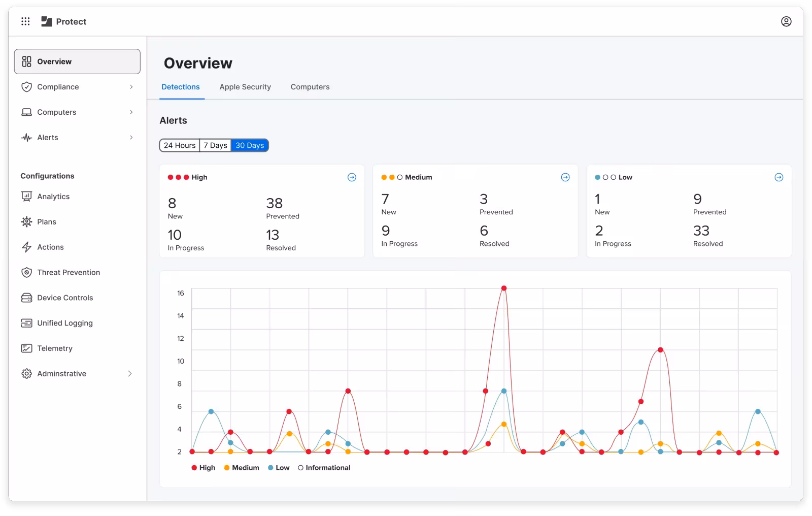Click the highest red peak point at 16
Image resolution: width=812 pixels, height=516 pixels.
504,288
